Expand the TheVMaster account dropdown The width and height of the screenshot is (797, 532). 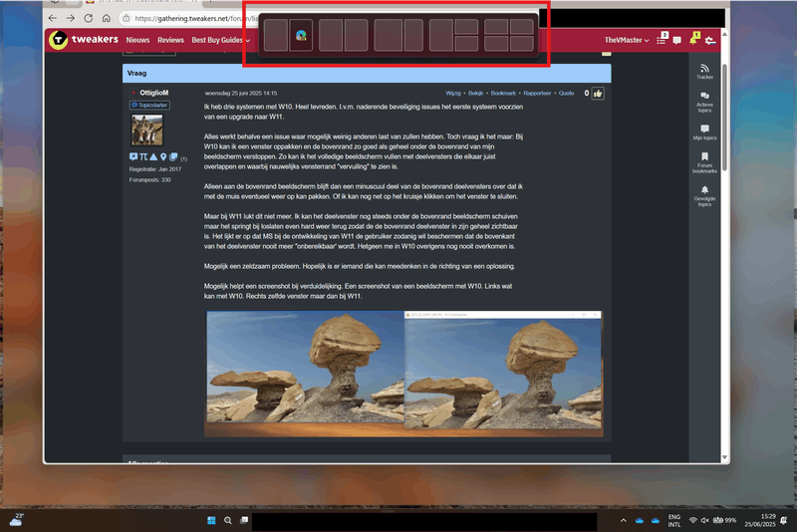click(627, 40)
